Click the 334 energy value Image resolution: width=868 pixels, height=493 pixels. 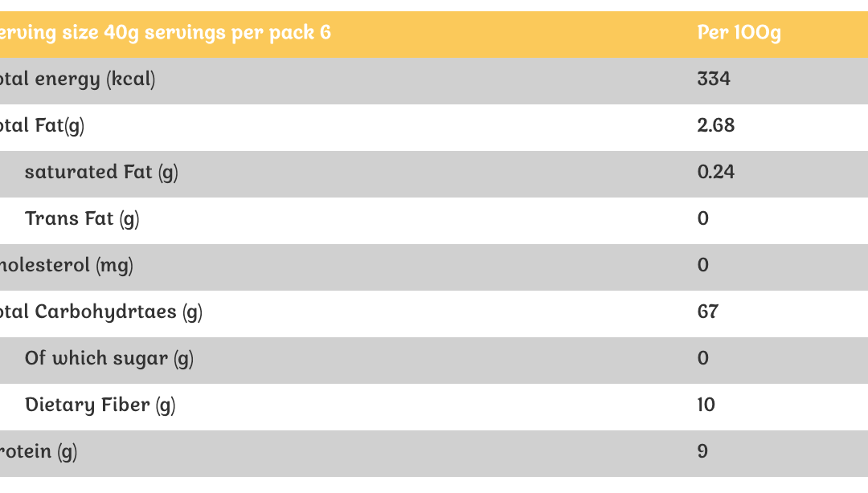pos(714,79)
